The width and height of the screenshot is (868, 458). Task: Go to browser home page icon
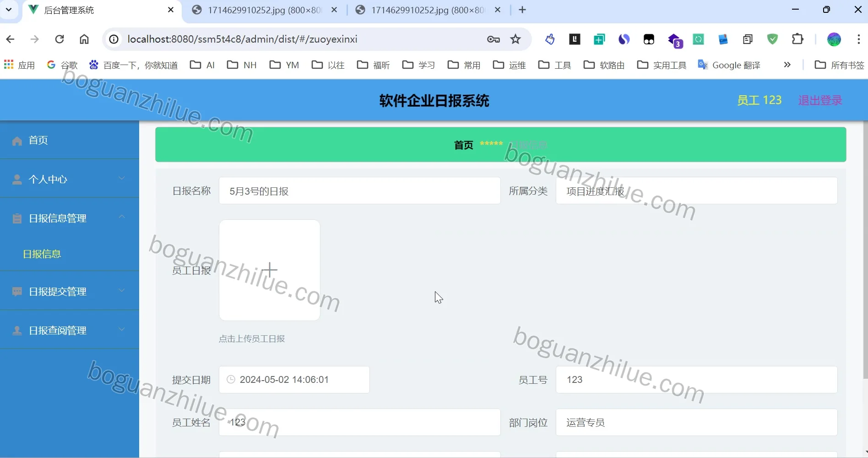click(84, 39)
